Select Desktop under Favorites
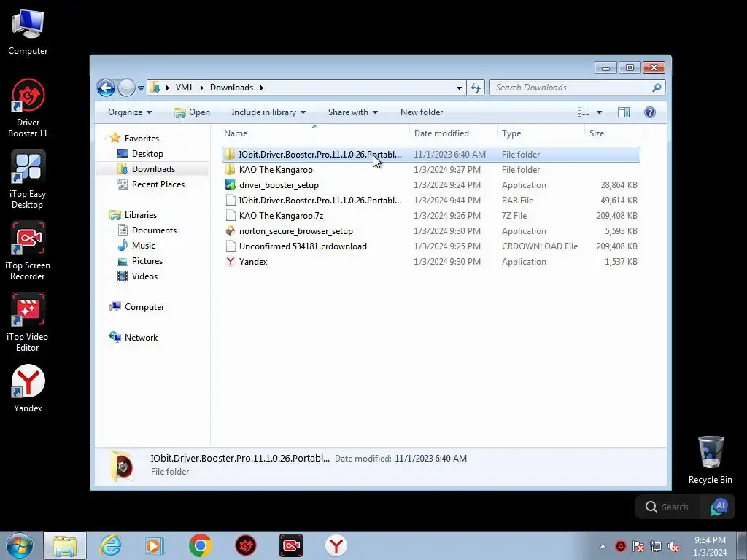This screenshot has width=747, height=560. point(147,154)
